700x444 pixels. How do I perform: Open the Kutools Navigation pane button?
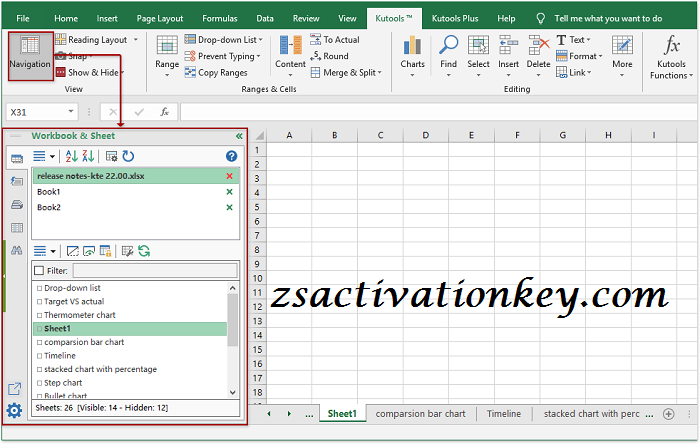click(x=30, y=55)
